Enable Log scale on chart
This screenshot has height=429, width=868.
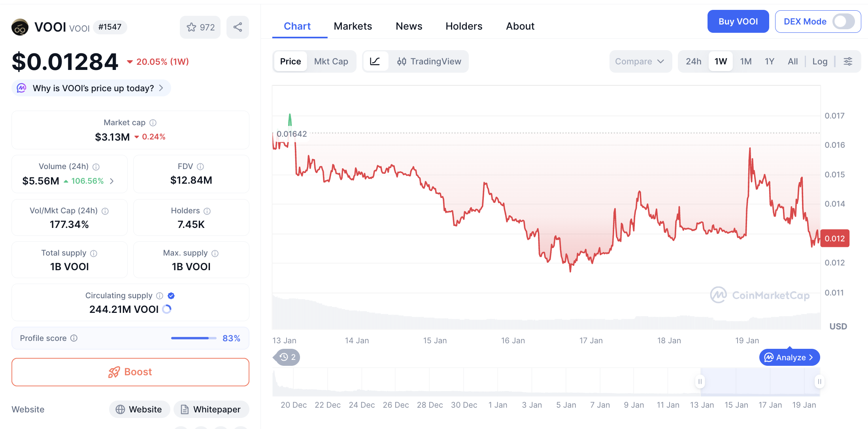point(820,61)
